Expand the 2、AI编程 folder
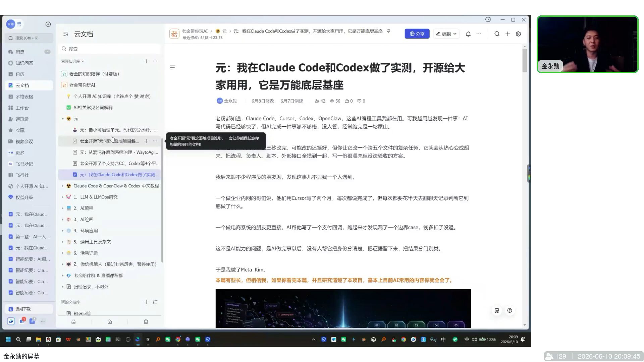The width and height of the screenshot is (644, 362). click(62, 208)
